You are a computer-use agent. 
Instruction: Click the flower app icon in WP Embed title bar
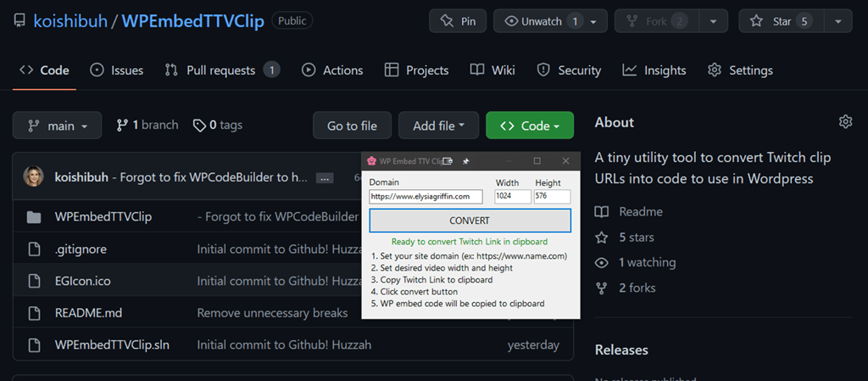[x=371, y=161]
